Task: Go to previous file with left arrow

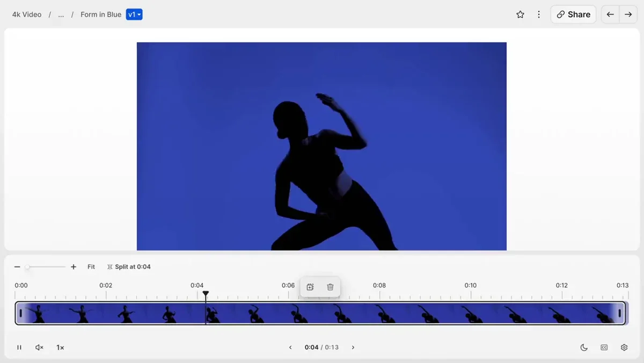Action: point(610,14)
